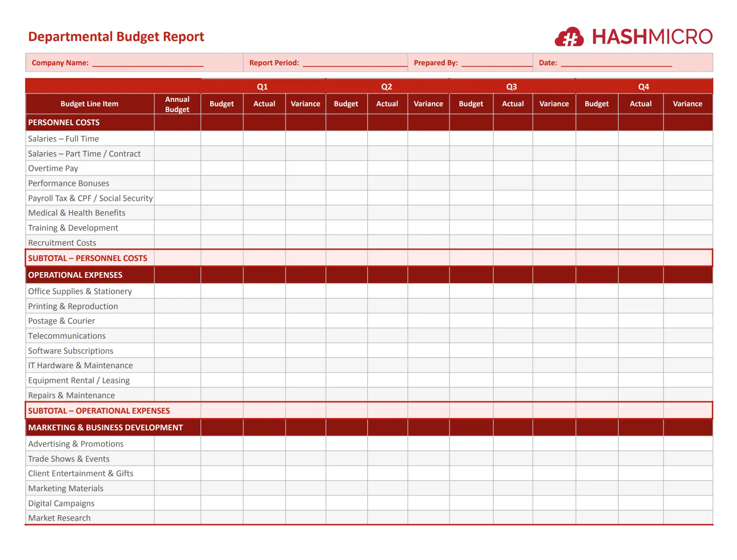Click the Annual Budget column header
Viewport: 737px width, 560px height.
pyautogui.click(x=177, y=104)
